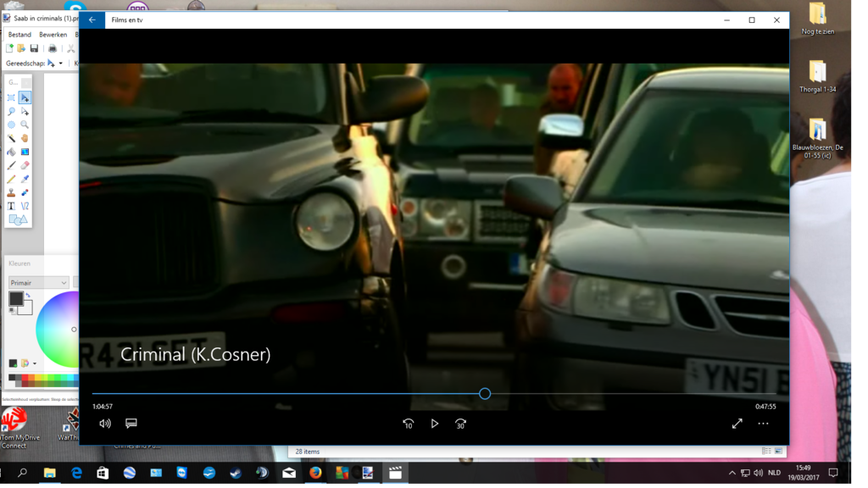Select the Ellipse Select tool
Screen dimensions: 868x488
point(11,125)
